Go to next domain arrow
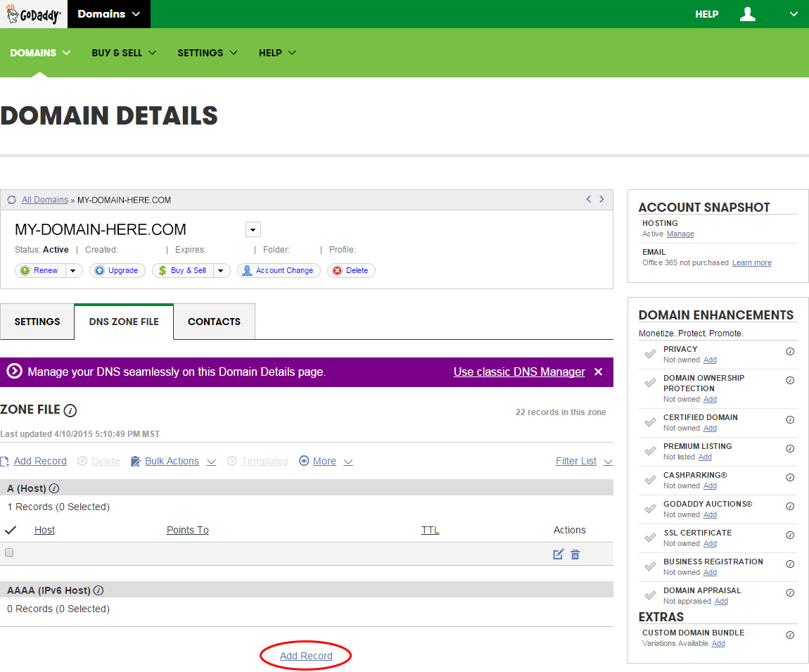This screenshot has height=672, width=809. [601, 198]
